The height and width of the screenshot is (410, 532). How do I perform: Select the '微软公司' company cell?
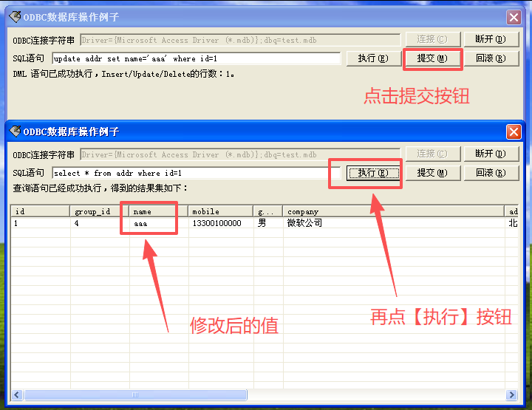click(x=394, y=223)
